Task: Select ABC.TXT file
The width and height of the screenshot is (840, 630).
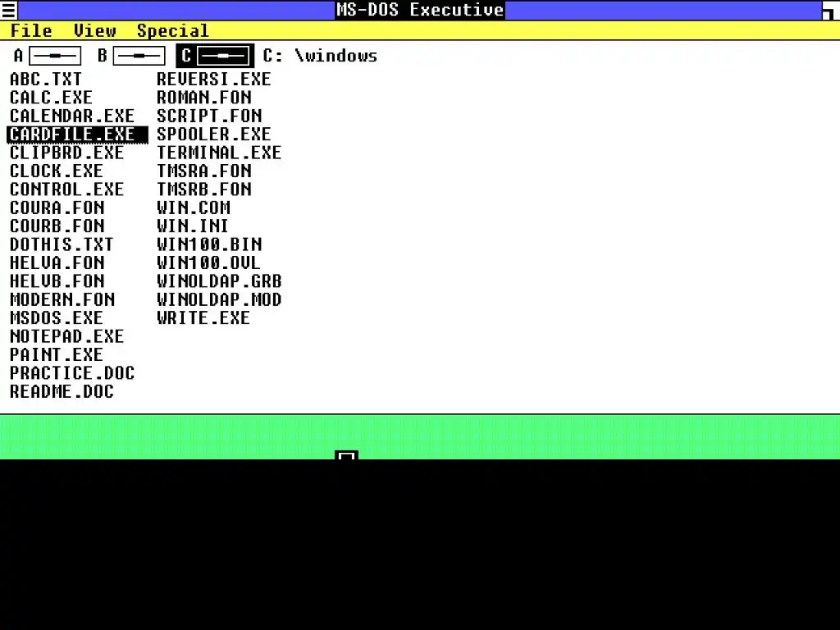Action: click(46, 80)
